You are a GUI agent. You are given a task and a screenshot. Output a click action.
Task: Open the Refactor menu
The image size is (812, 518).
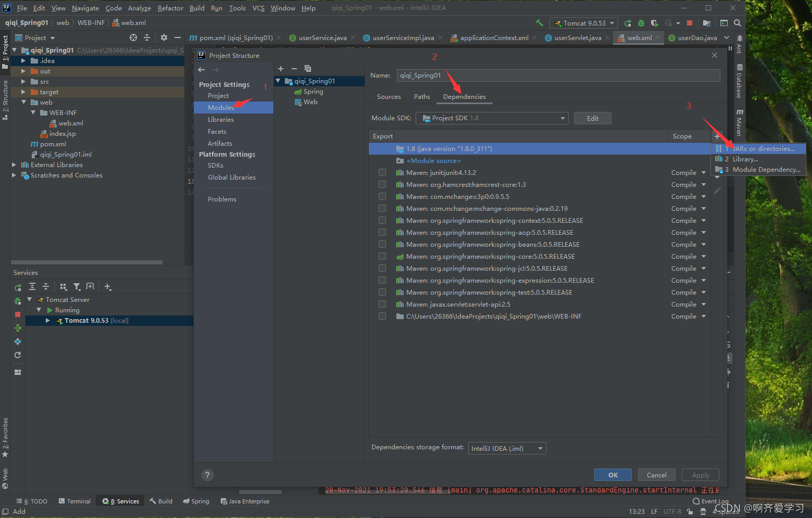click(170, 8)
